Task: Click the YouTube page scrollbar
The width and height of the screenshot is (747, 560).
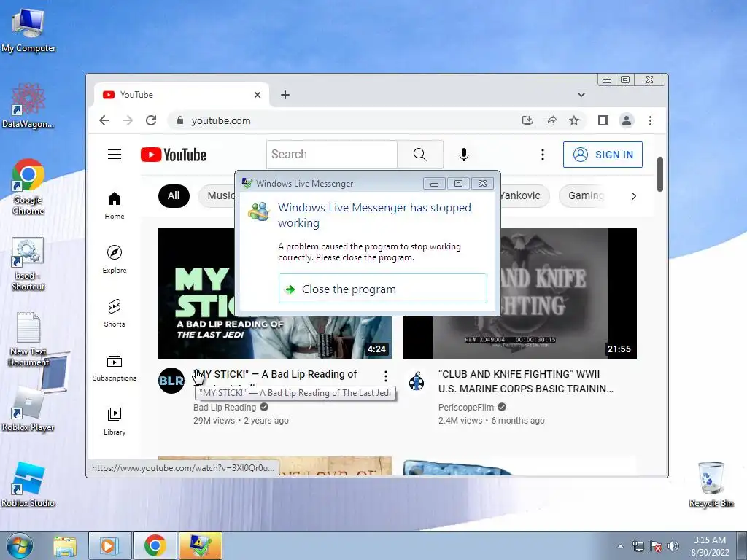Action: click(659, 174)
